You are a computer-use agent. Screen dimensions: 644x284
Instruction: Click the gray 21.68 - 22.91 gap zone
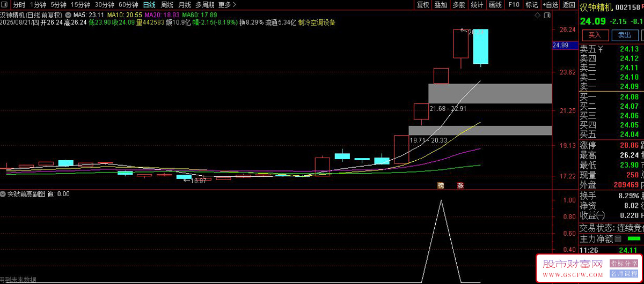tap(490, 93)
